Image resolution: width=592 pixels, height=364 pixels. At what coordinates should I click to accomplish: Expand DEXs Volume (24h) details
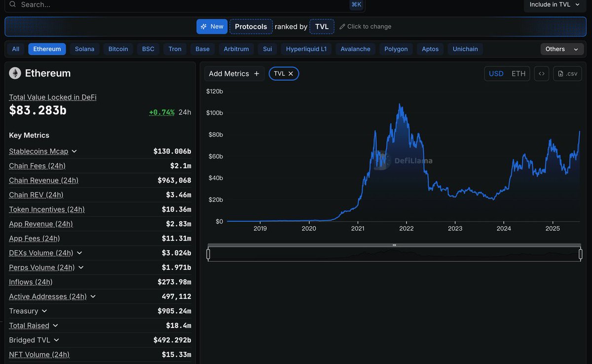pyautogui.click(x=79, y=253)
